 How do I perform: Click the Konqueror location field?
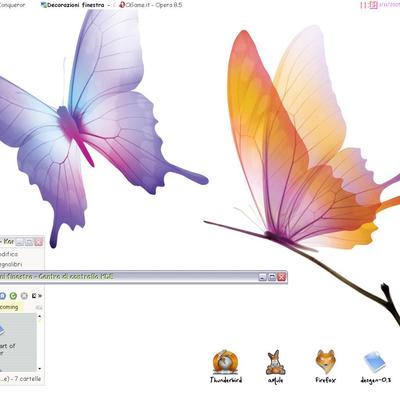[x=11, y=307]
